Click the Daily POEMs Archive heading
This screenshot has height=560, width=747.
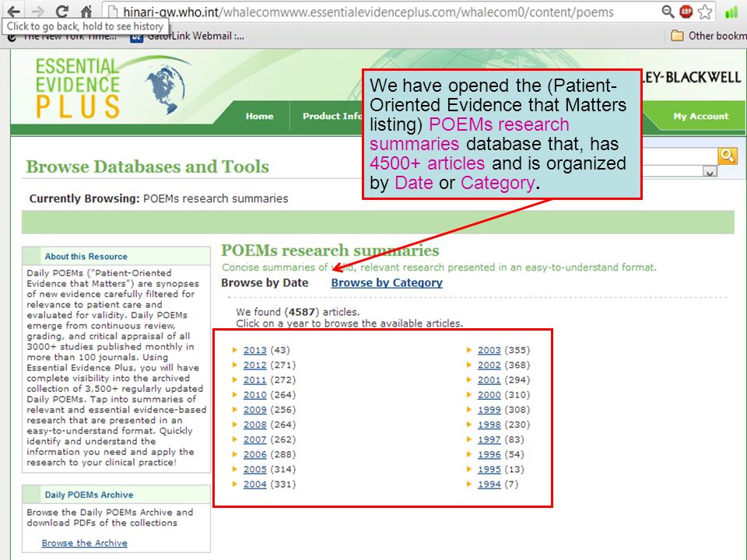coord(89,495)
